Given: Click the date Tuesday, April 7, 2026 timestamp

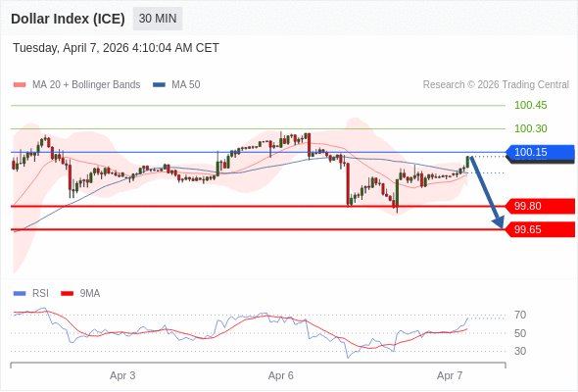Looking at the screenshot, I should coord(116,48).
